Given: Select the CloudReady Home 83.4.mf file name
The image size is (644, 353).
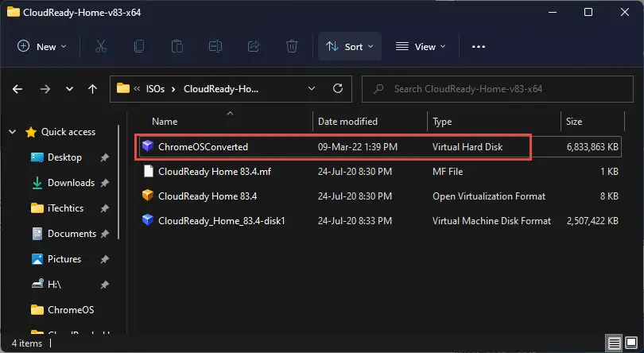Looking at the screenshot, I should point(215,172).
